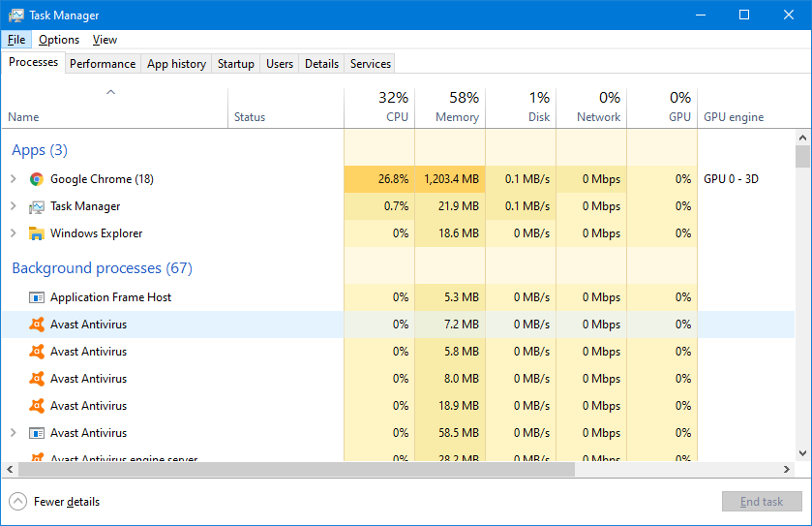Select the Processes tab
Viewport: 812px width, 526px height.
coord(34,62)
